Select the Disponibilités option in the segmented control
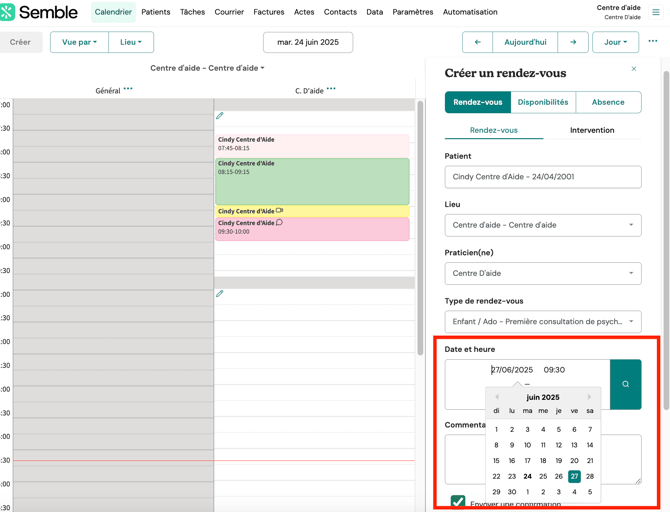Screen dimensions: 670x512 [543, 102]
